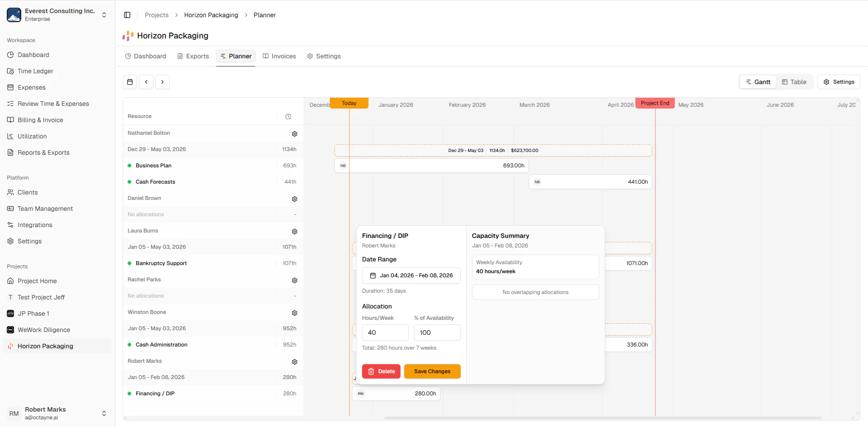Image resolution: width=868 pixels, height=427 pixels.
Task: Open settings gear for Nathaniel Bolton
Action: coord(295,134)
